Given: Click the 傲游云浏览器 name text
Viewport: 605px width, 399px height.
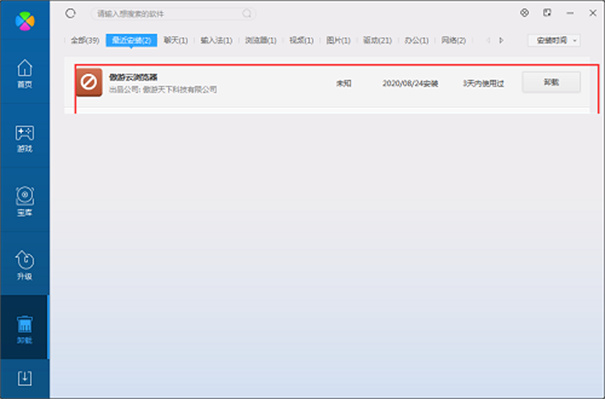Looking at the screenshot, I should pos(133,77).
